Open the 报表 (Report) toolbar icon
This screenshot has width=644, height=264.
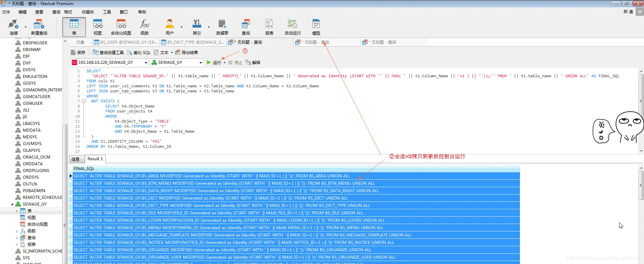click(x=269, y=27)
